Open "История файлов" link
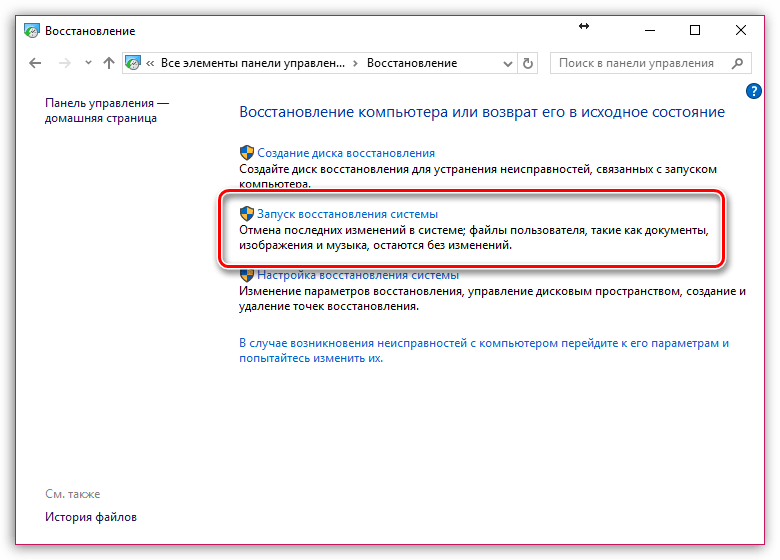The image size is (780, 560). [x=91, y=517]
